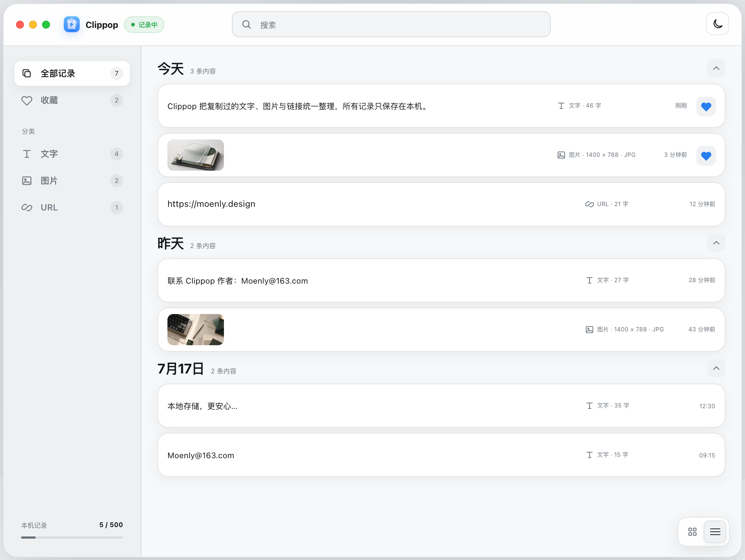
Task: Click the magnifier icon in search bar
Action: pyautogui.click(x=246, y=25)
